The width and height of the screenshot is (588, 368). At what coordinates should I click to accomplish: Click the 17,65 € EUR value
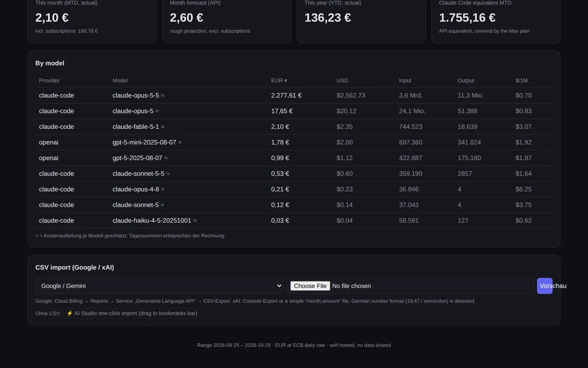pos(282,111)
